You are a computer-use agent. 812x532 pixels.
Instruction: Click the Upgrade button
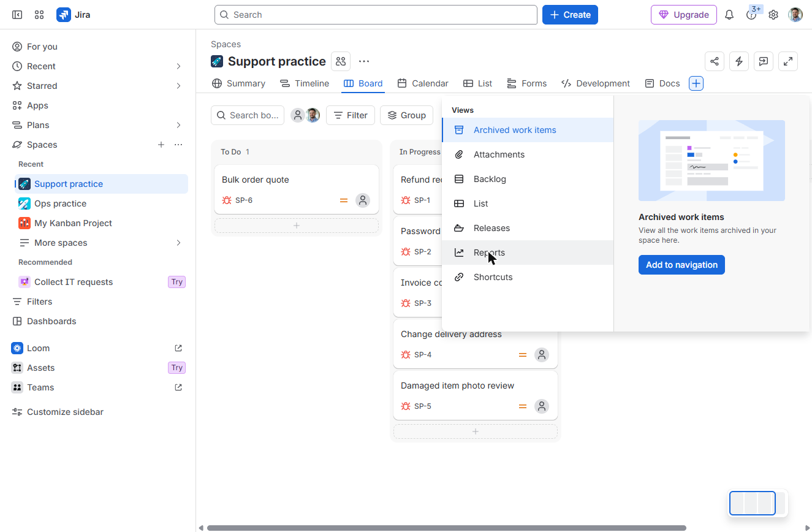[x=684, y=15]
